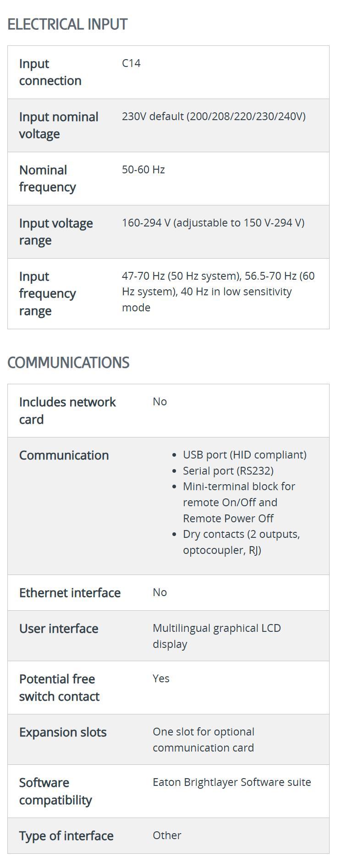Click the 160-294 V range value
The image size is (347, 868).
(x=213, y=223)
